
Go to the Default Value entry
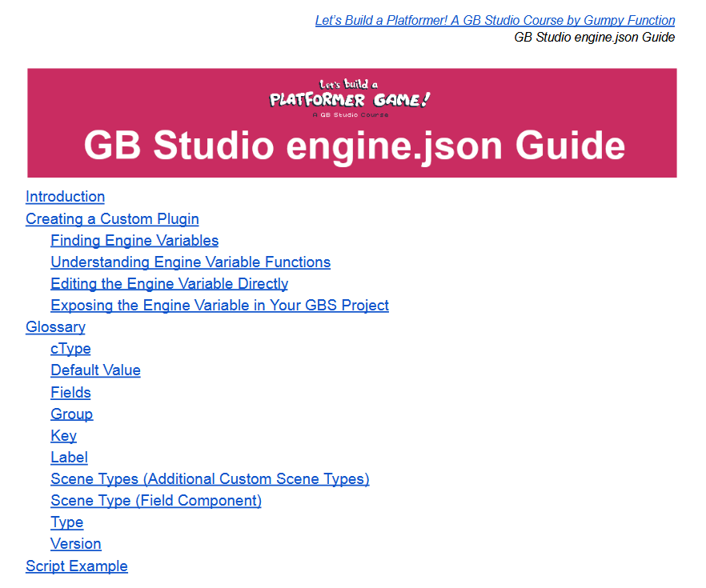pyautogui.click(x=95, y=370)
